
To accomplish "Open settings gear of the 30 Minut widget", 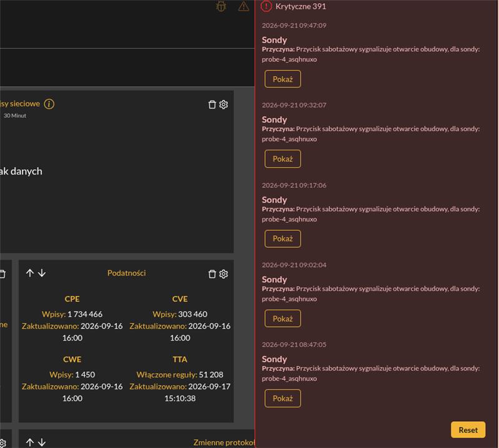I will [x=224, y=104].
